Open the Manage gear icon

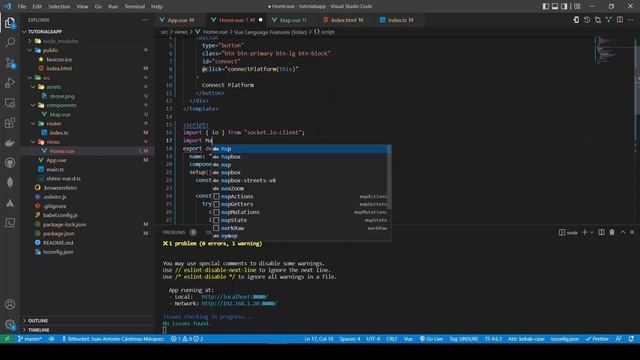coord(10,325)
